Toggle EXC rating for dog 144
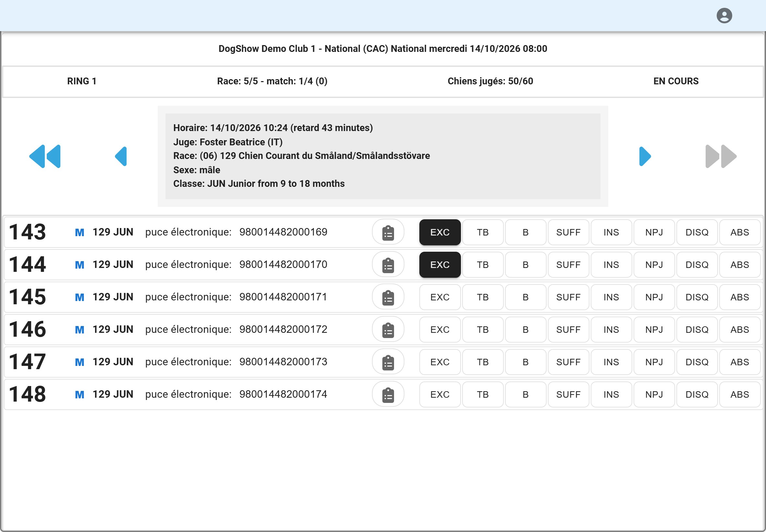766x532 pixels. pos(440,265)
